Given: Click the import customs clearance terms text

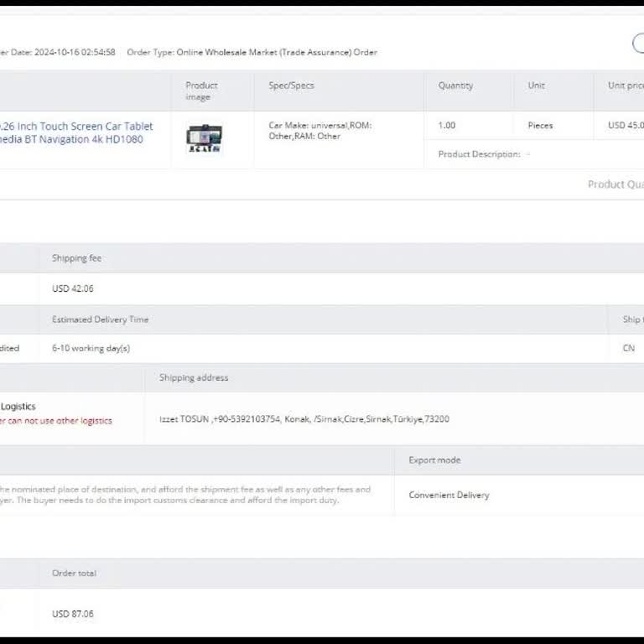Looking at the screenshot, I should [x=185, y=495].
